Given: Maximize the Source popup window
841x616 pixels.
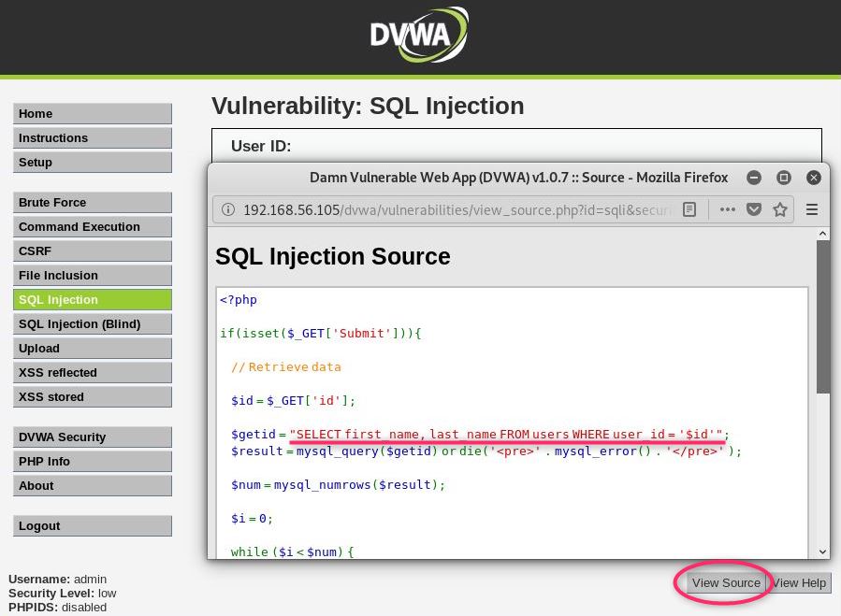Looking at the screenshot, I should point(784,178).
